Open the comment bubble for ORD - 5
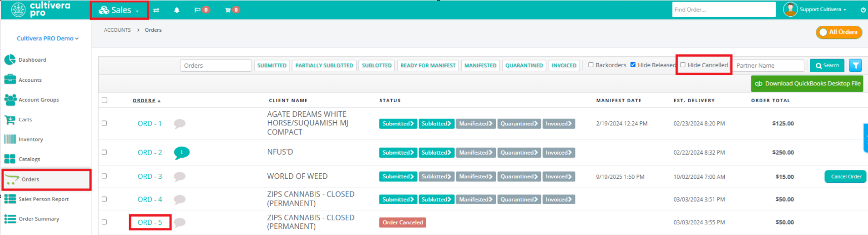The height and width of the screenshot is (235, 868). [180, 222]
